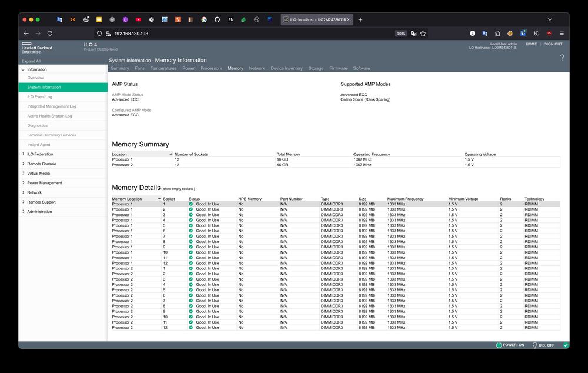
Task: Toggle the UID light indicator
Action: [x=535, y=345]
